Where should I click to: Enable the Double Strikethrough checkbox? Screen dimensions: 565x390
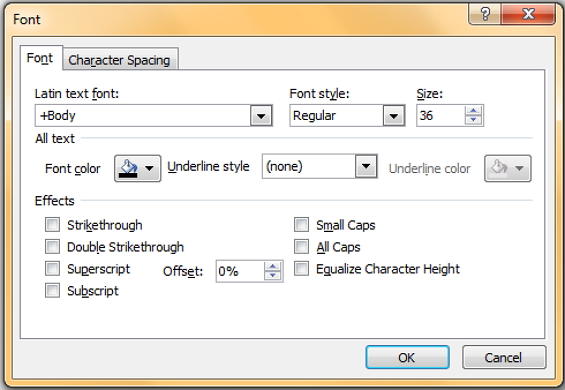[x=53, y=247]
